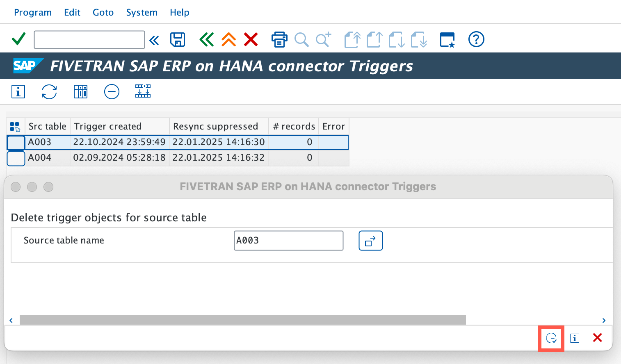Click the transaction command input field
621x364 pixels.
(x=89, y=40)
